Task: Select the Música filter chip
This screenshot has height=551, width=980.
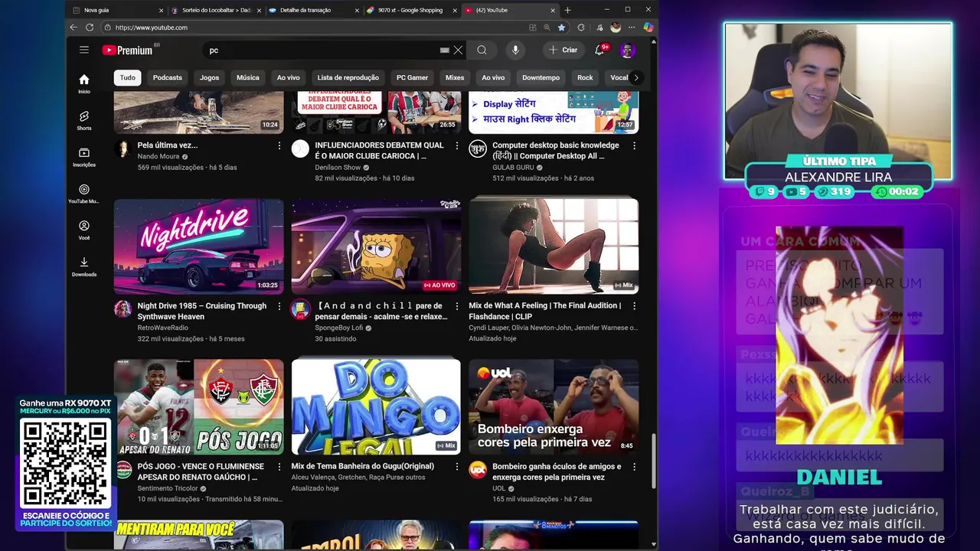Action: pyautogui.click(x=247, y=77)
